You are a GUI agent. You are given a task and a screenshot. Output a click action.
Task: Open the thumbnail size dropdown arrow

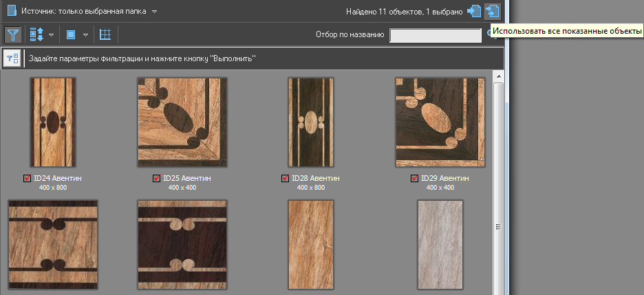pos(86,34)
